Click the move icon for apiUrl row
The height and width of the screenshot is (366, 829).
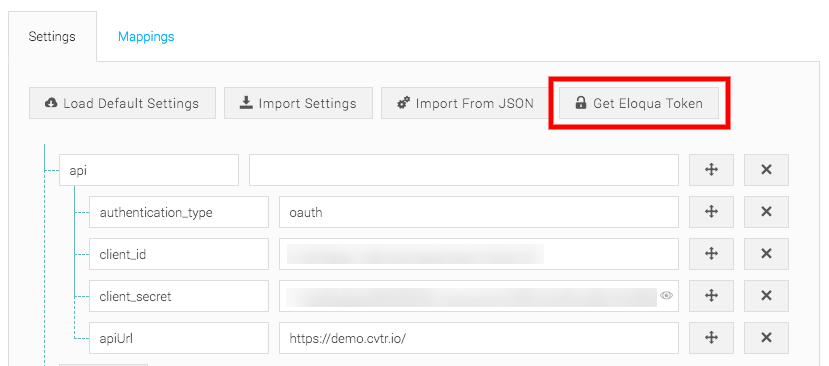tap(711, 337)
